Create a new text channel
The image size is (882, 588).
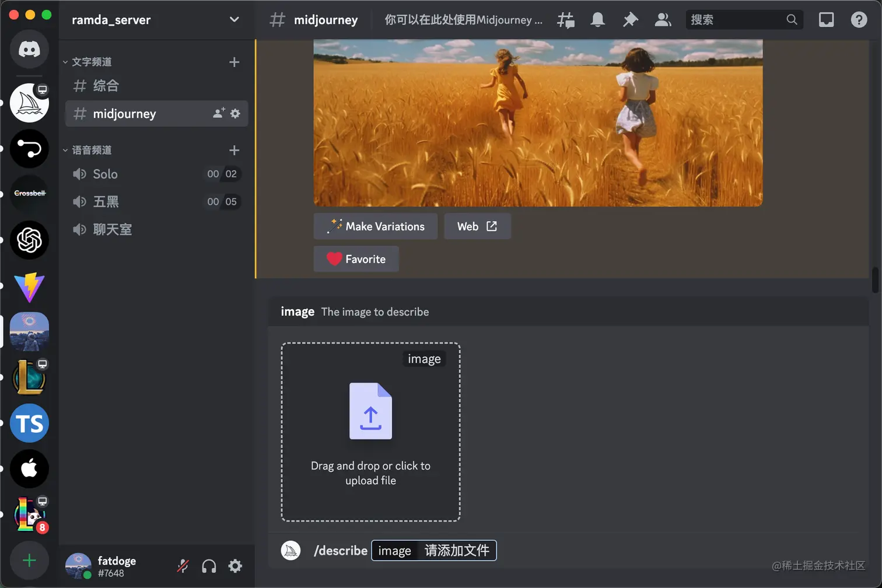(234, 62)
